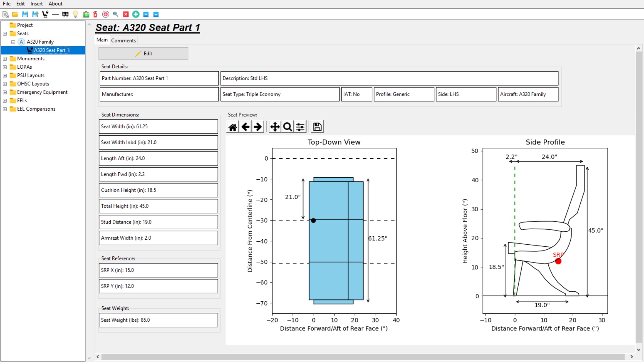The width and height of the screenshot is (644, 362).
Task: Save the seat preview figure
Action: [x=317, y=127]
